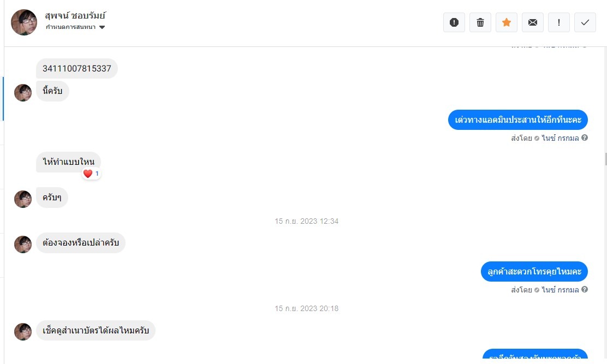The width and height of the screenshot is (607, 364).
Task: Click the help icon beside the first sender label
Action: coord(585,138)
